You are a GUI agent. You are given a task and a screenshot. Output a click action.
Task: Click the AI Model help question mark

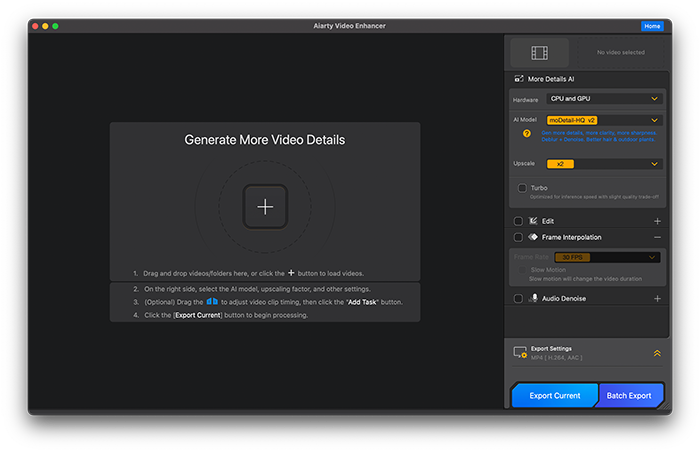(x=527, y=133)
